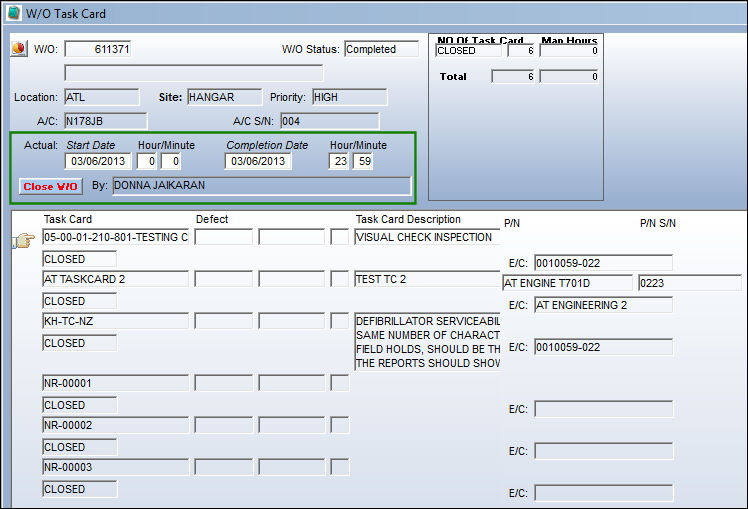The width and height of the screenshot is (748, 509).
Task: Click the W/O Status field showing Completed
Action: pos(382,49)
